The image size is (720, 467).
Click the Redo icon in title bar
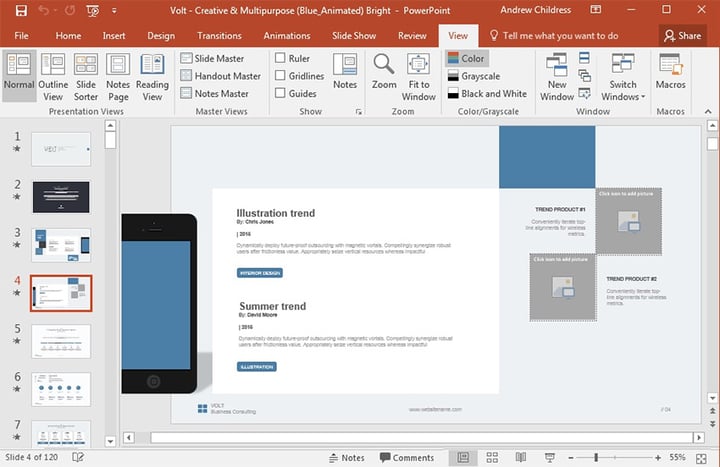point(70,10)
